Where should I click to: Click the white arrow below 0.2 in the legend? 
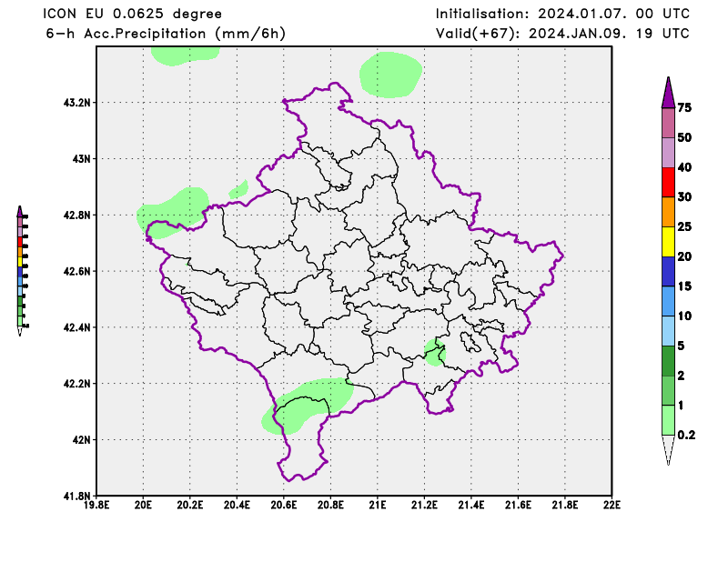click(x=668, y=450)
